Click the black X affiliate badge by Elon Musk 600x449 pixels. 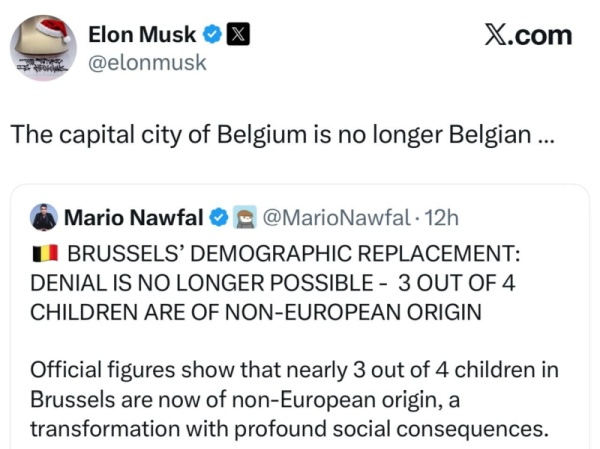pos(238,34)
